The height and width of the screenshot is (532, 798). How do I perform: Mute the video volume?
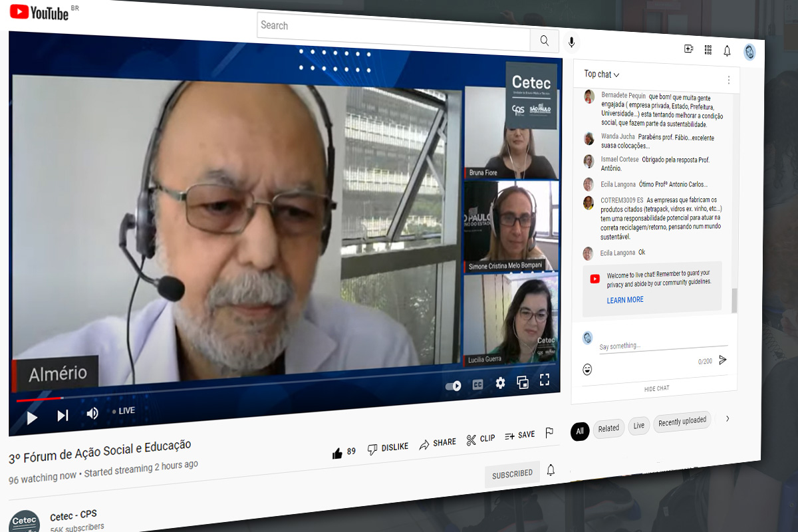pos(92,413)
